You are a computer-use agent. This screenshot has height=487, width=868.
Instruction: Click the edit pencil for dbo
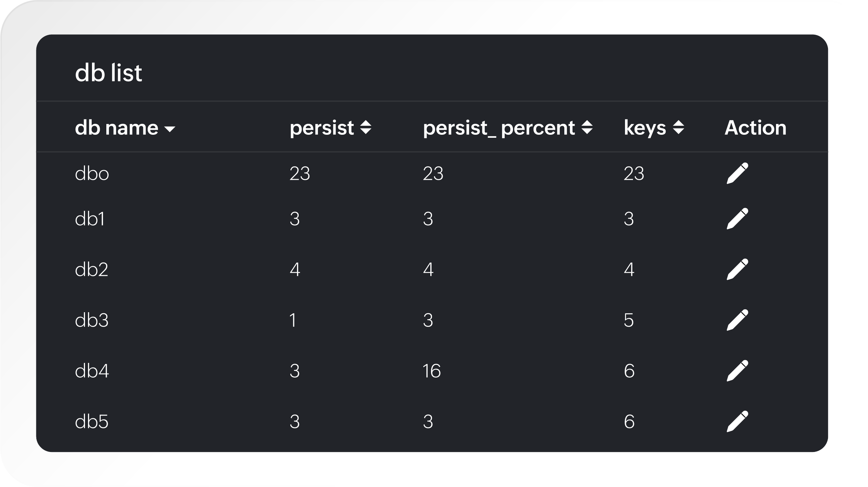click(x=737, y=173)
